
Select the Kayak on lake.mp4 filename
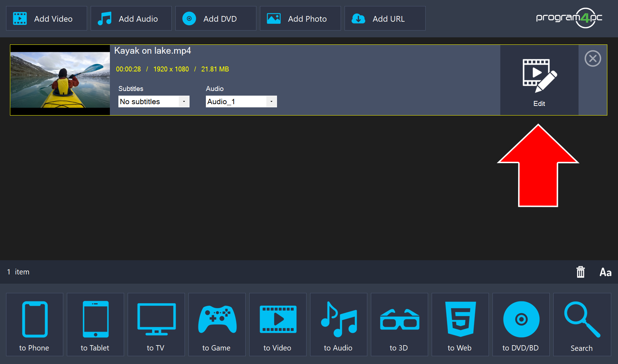pos(153,51)
